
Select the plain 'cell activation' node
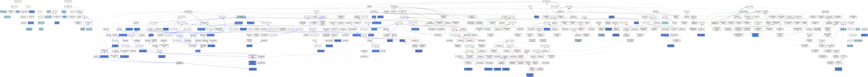pyautogui.click(x=512, y=17)
